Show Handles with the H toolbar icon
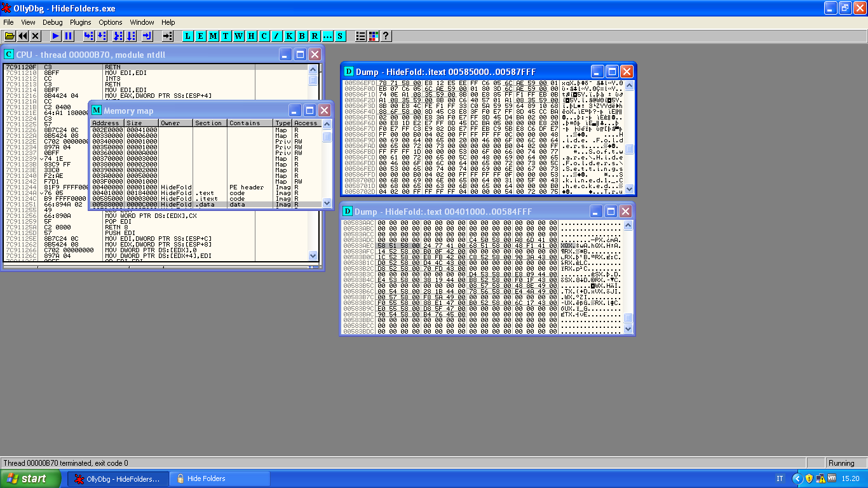The width and height of the screenshot is (868, 488). pyautogui.click(x=252, y=36)
